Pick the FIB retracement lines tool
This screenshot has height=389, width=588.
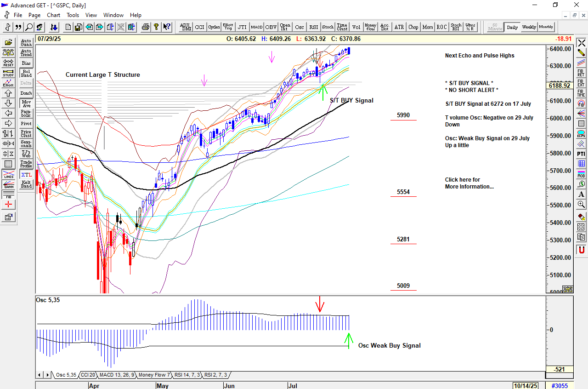(x=8, y=194)
